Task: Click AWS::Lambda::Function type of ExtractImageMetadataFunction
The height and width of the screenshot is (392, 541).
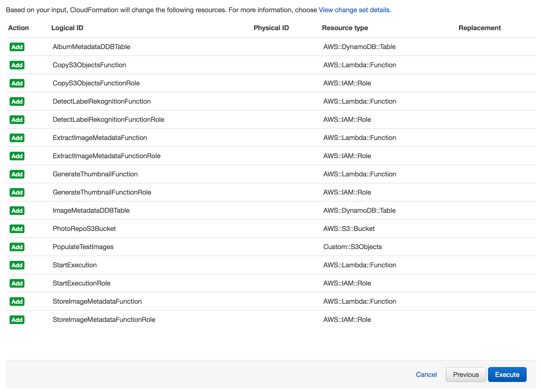Action: (359, 138)
